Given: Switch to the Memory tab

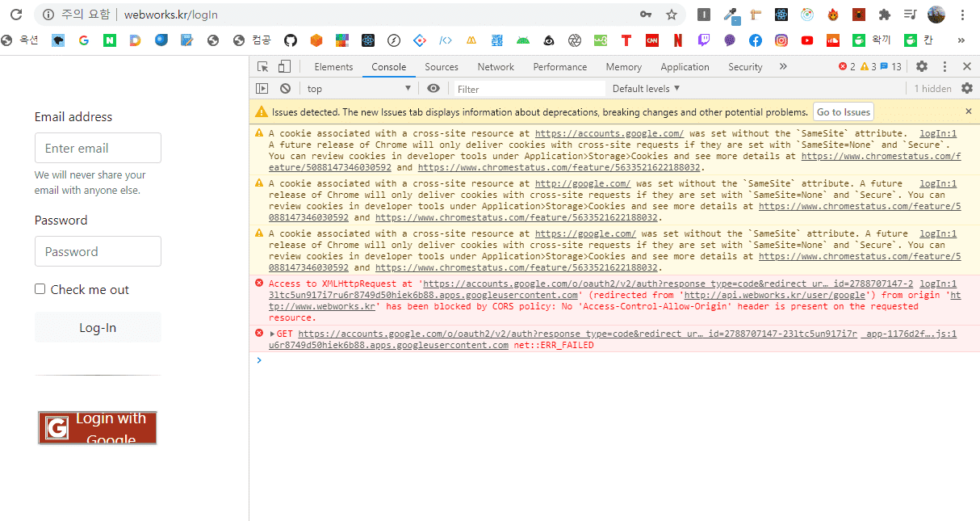Looking at the screenshot, I should click(624, 67).
